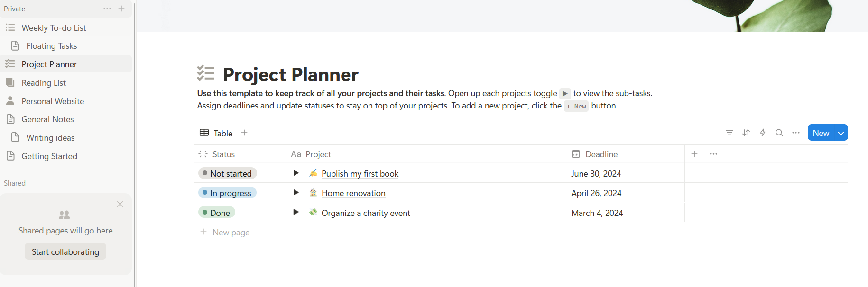This screenshot has height=287, width=868.
Task: Click the blue New button
Action: click(x=821, y=133)
